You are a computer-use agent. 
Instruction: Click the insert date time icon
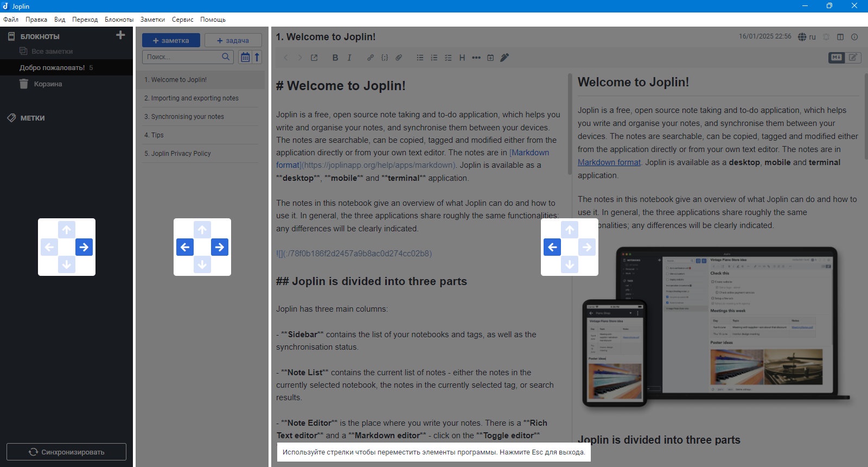pyautogui.click(x=490, y=58)
